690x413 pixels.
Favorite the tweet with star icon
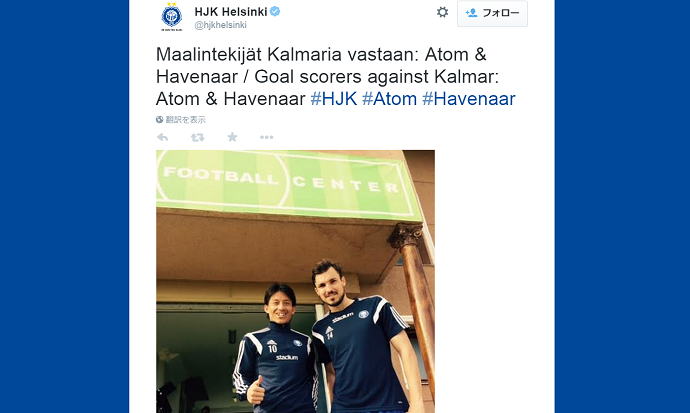click(232, 137)
